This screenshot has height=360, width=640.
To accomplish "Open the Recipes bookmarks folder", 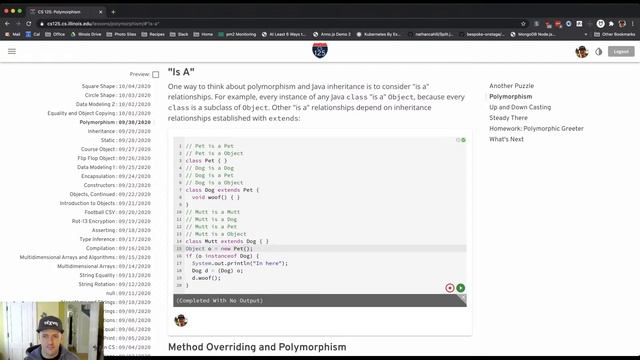I will click(x=153, y=34).
